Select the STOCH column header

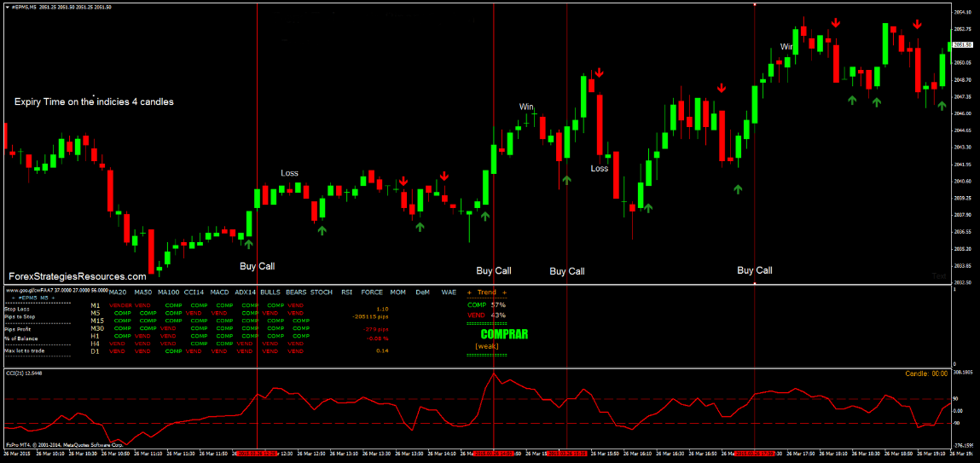pos(322,292)
